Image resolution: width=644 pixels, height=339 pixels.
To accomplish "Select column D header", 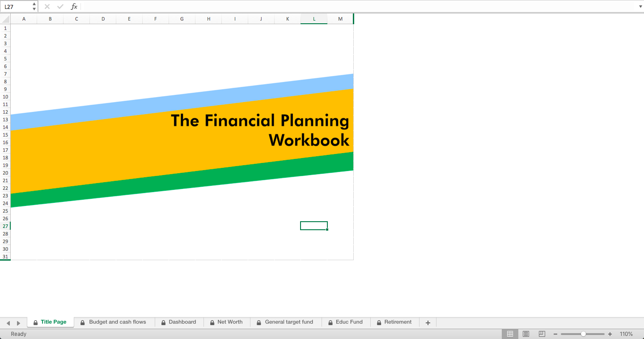I will [103, 19].
